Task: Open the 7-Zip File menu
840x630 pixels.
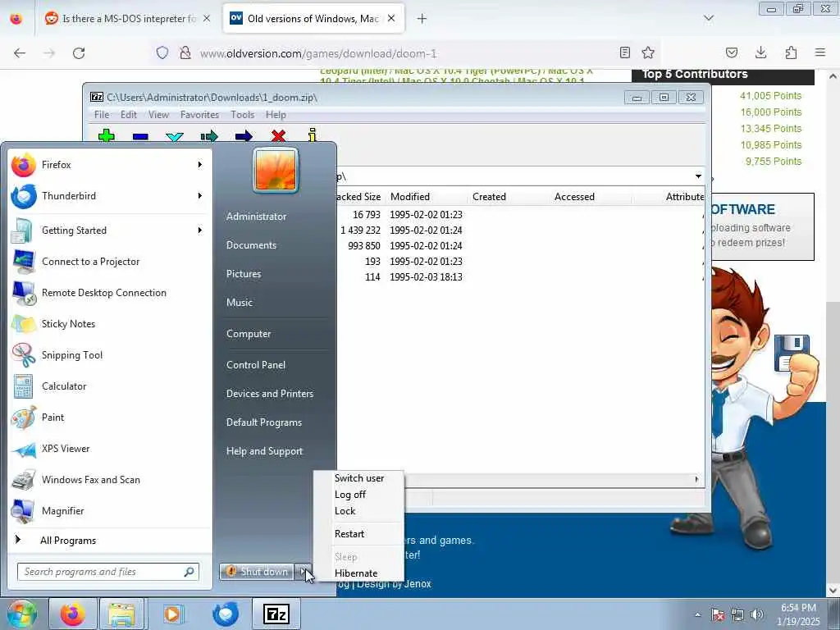Action: (102, 115)
